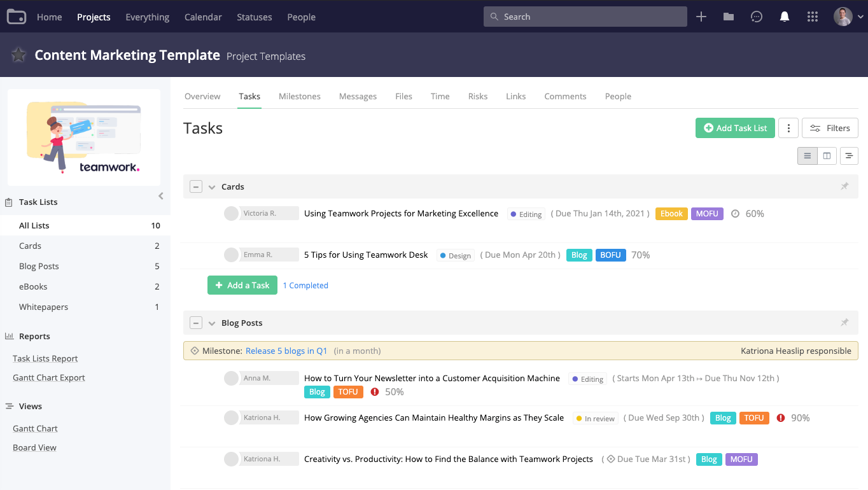This screenshot has width=868, height=490.
Task: Collapse the Blog Posts list with minus box
Action: pos(196,323)
